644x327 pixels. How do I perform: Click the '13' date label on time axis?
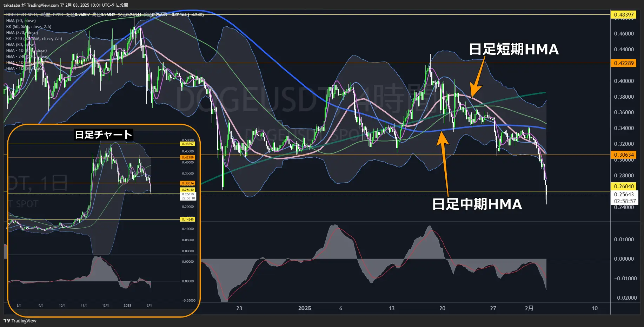click(x=392, y=308)
